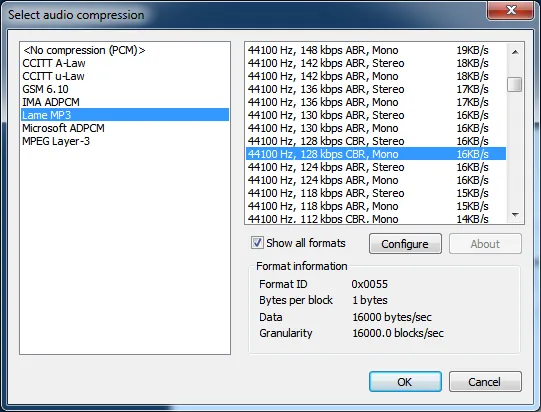Select 44100 Hz 128 kbps CBR Stereo
This screenshot has width=541, height=412.
(376, 141)
